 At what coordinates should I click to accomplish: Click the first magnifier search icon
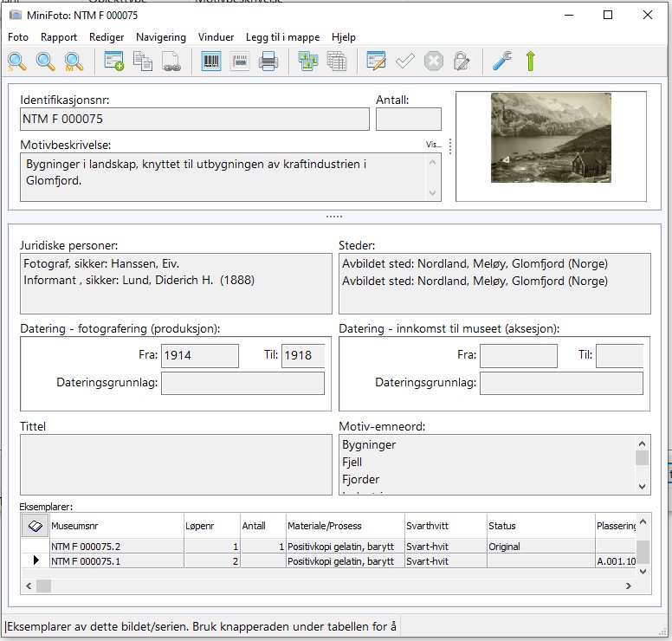point(17,61)
